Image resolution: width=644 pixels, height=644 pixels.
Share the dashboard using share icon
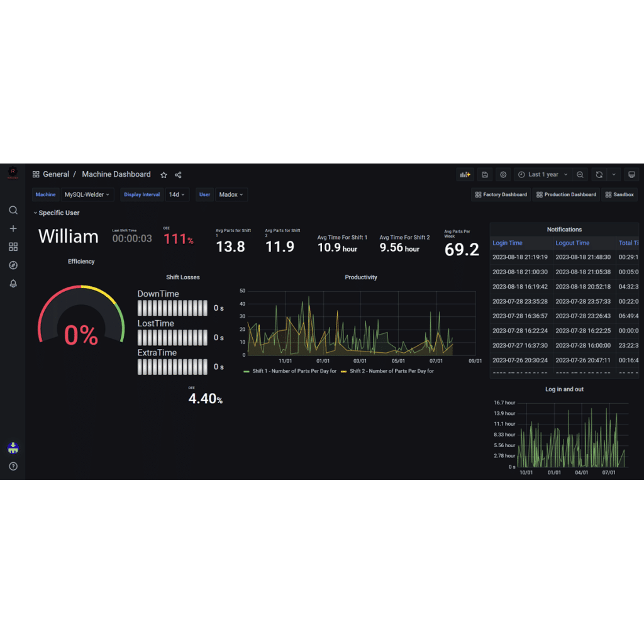tap(178, 175)
